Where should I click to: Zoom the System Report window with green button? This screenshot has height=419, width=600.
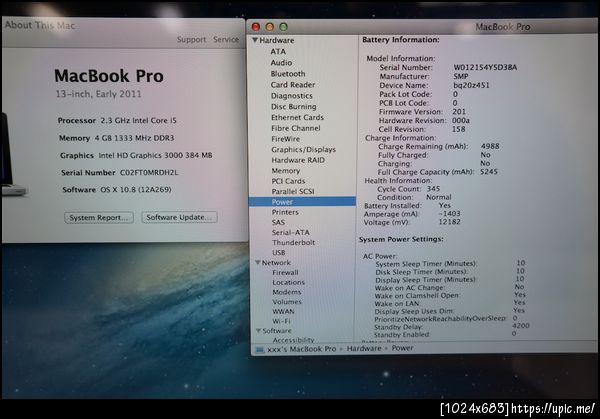click(283, 26)
